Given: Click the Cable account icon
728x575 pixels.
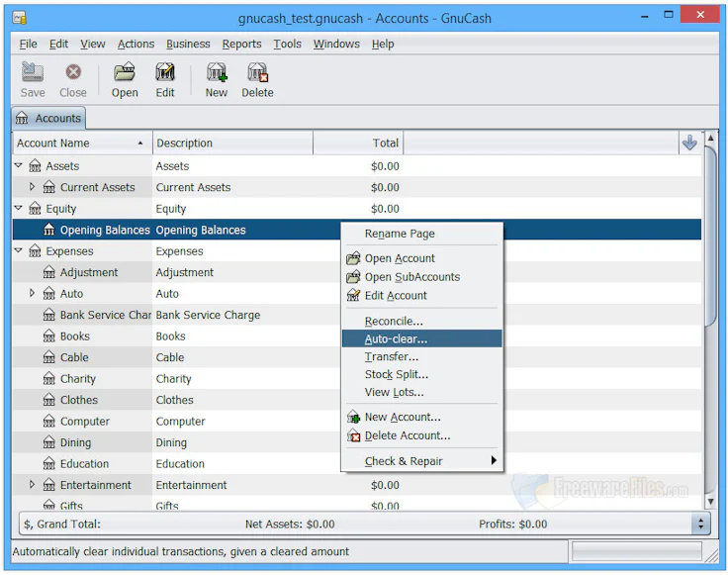Looking at the screenshot, I should pyautogui.click(x=49, y=357).
